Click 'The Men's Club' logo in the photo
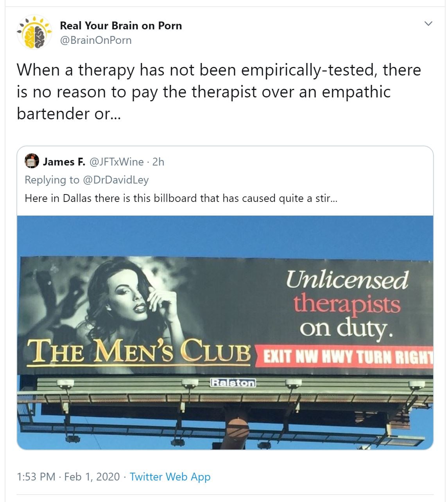This screenshot has height=502, width=448. [x=140, y=351]
